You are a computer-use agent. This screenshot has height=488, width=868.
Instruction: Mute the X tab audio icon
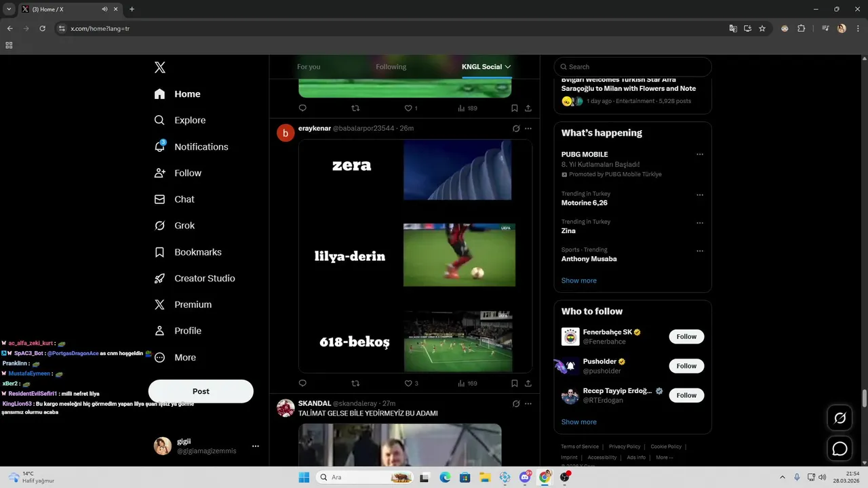[x=105, y=9]
